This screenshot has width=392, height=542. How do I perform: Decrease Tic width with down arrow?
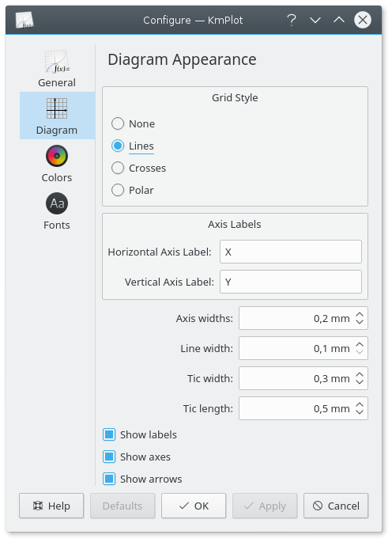(359, 381)
